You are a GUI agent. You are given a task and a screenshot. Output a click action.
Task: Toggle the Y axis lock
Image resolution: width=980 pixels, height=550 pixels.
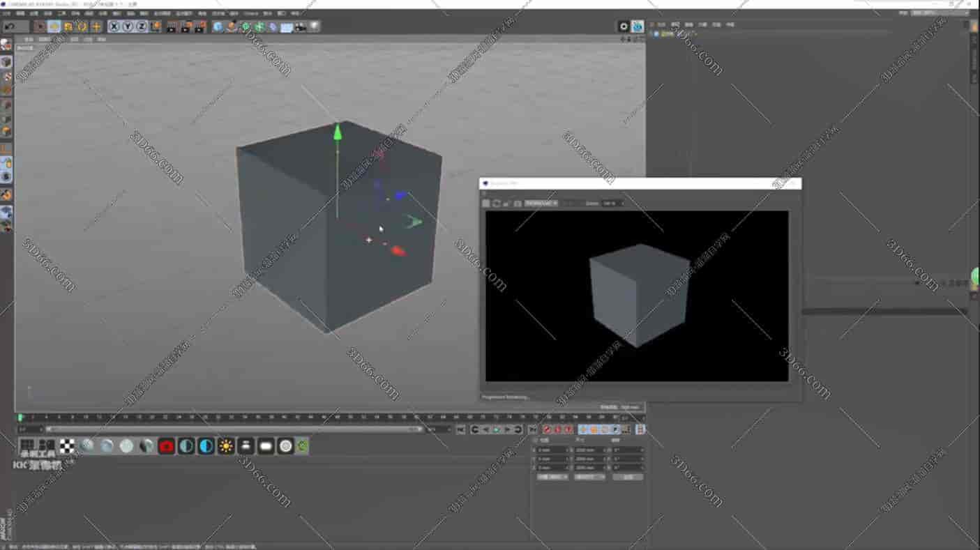[127, 26]
